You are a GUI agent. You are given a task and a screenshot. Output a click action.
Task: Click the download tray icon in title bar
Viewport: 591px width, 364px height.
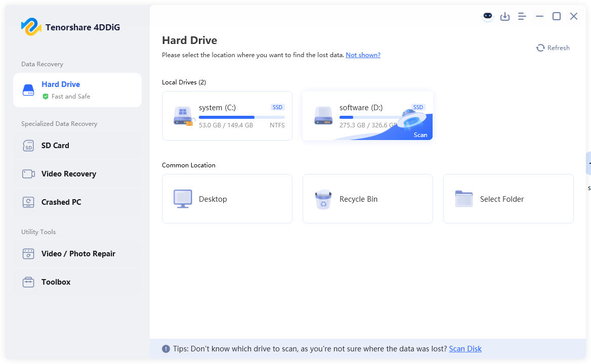(504, 17)
